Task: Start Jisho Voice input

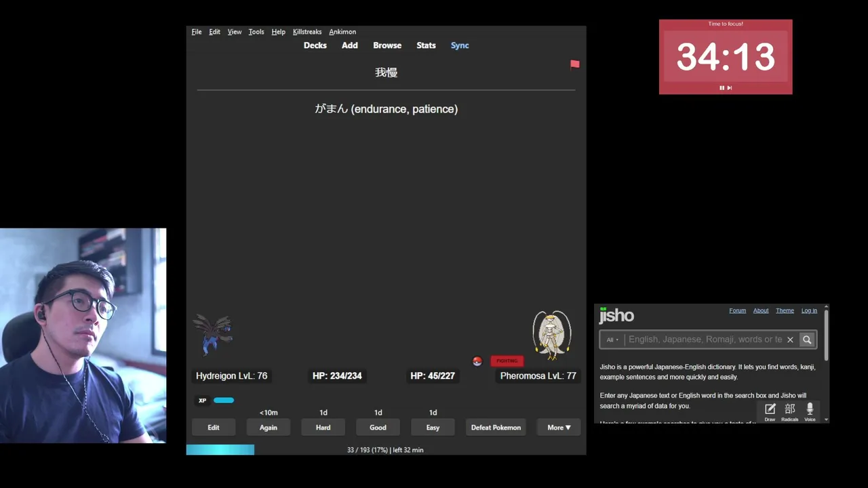Action: click(810, 411)
